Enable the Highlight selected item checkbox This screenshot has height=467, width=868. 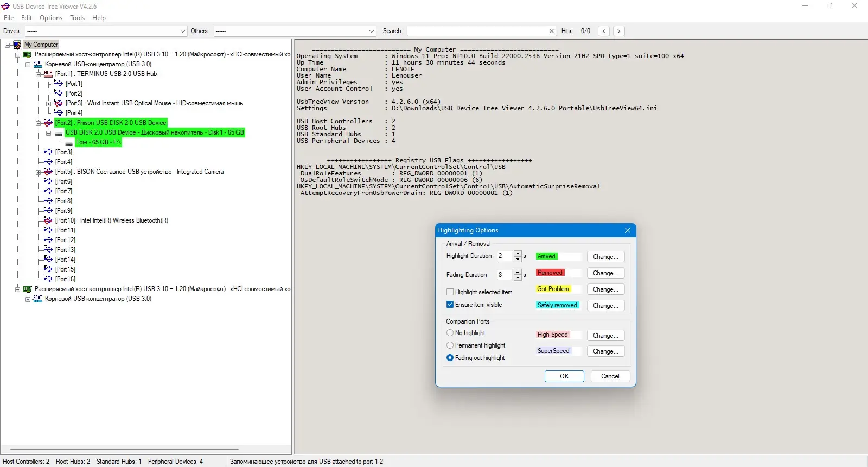click(450, 292)
